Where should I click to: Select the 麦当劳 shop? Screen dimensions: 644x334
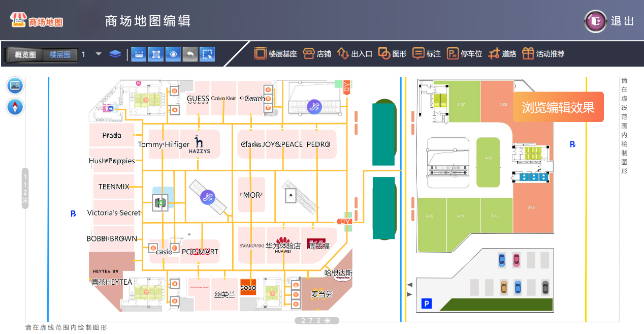[321, 294]
